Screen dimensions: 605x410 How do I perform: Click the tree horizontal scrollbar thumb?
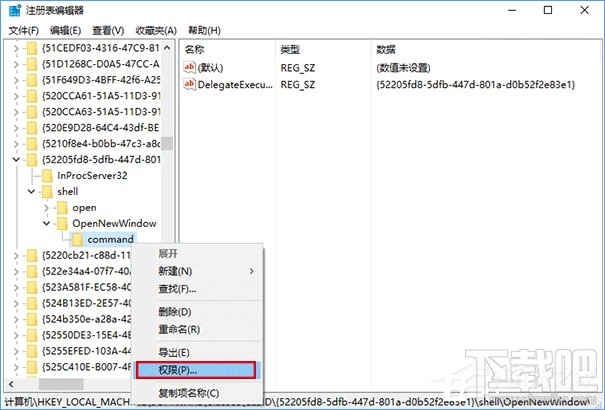(x=61, y=384)
